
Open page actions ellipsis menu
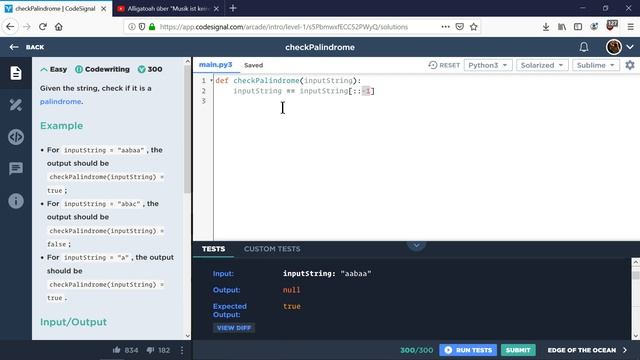[x=445, y=27]
